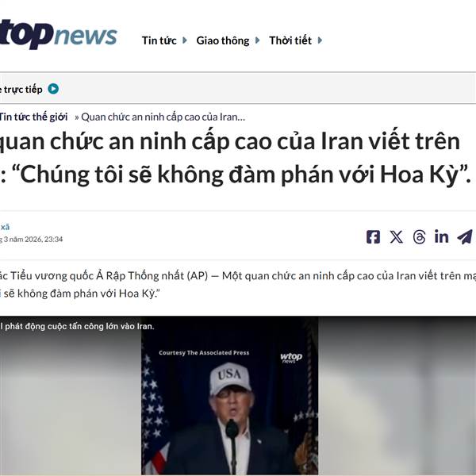Share the article on Facebook

click(373, 236)
